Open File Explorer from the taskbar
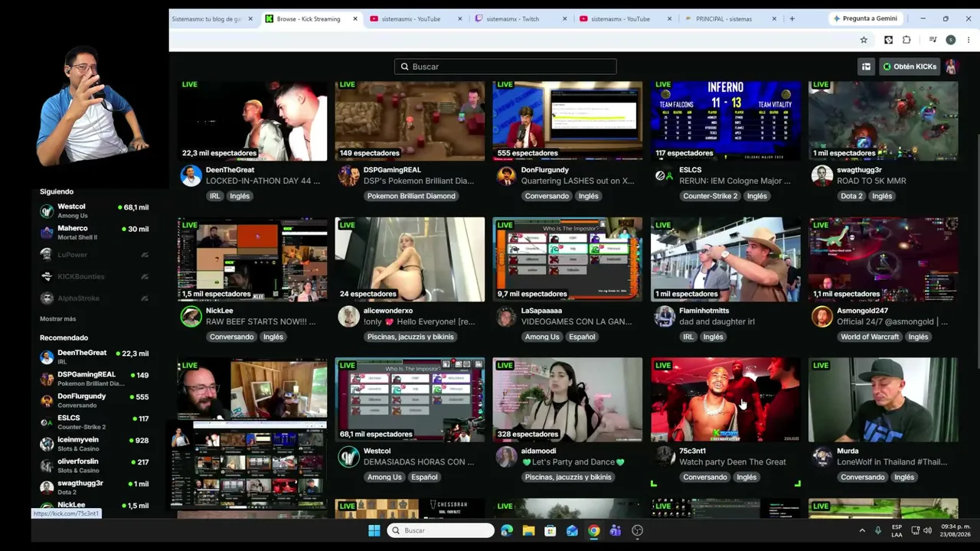The width and height of the screenshot is (980, 551). (x=528, y=530)
